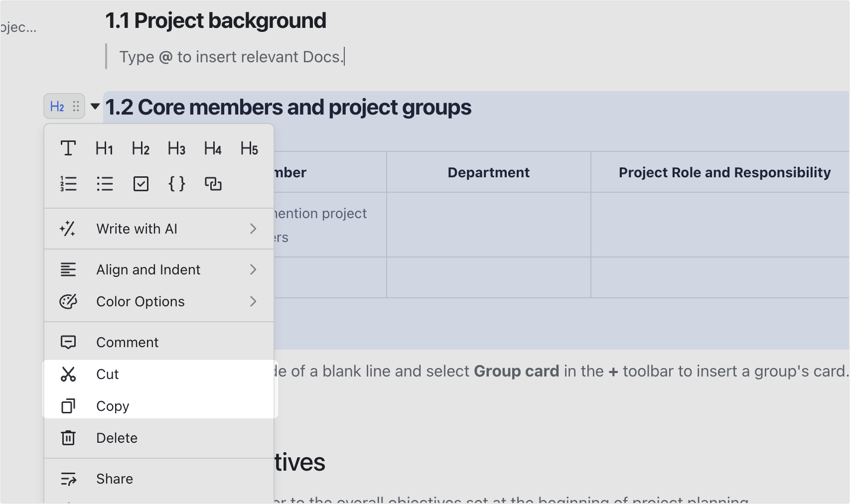Convert block to bulleted list
This screenshot has height=504, width=850.
pos(105,184)
